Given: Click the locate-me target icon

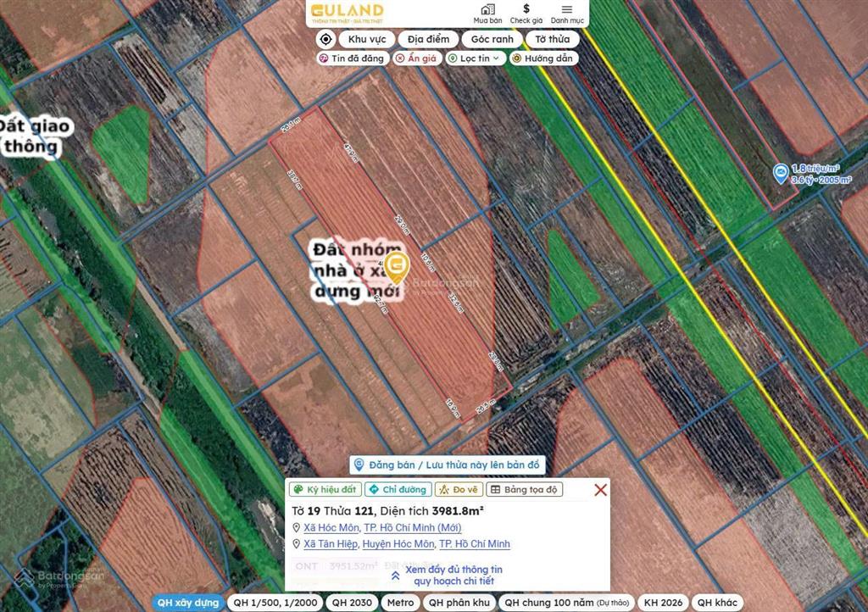Looking at the screenshot, I should 326,39.
